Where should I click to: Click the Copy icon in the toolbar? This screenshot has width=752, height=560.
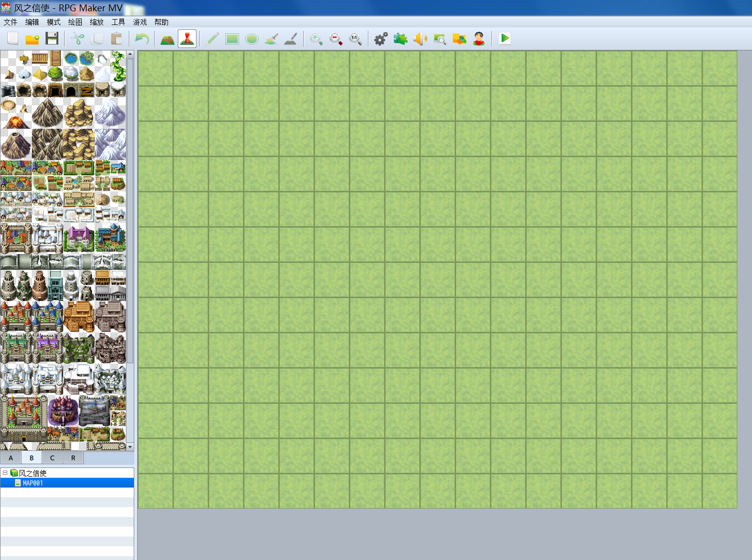click(97, 39)
